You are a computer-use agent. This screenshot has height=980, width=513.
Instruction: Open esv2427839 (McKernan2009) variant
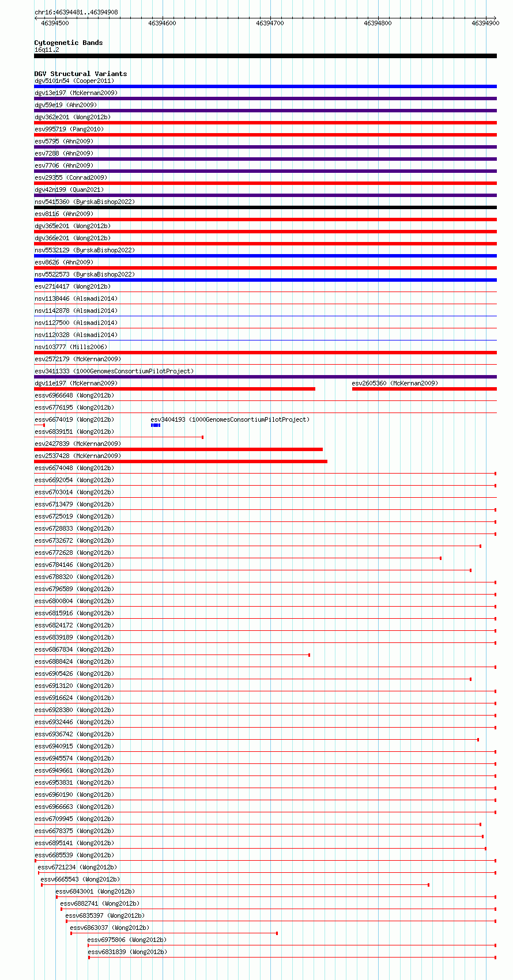(78, 444)
